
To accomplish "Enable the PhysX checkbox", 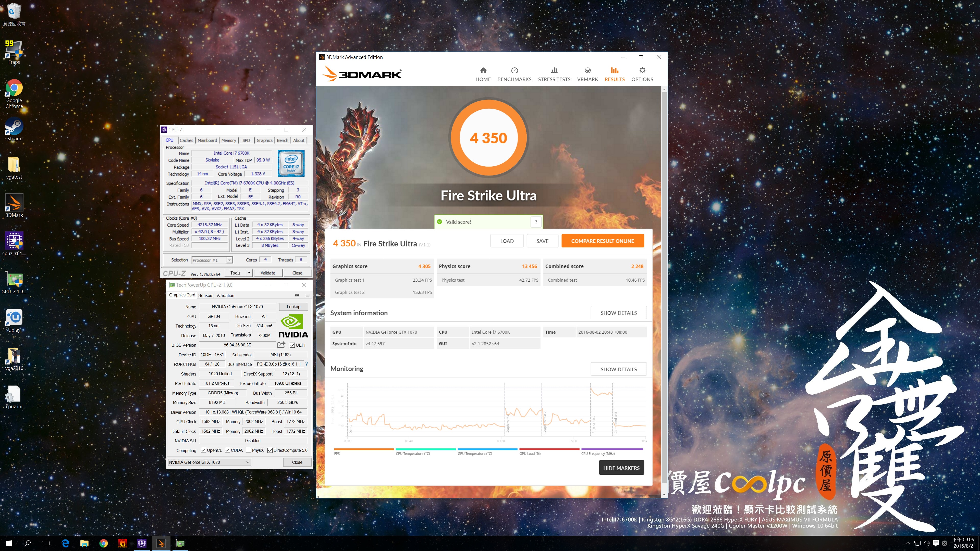I will tap(248, 450).
